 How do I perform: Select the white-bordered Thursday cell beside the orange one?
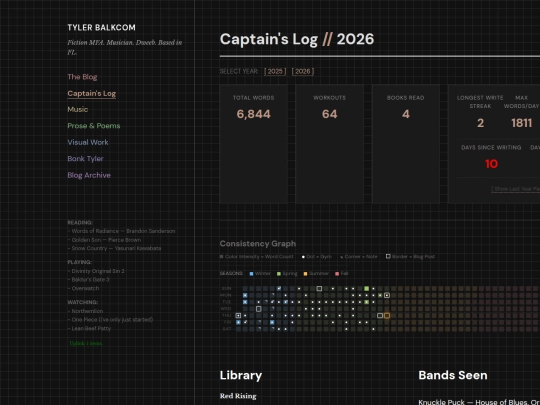click(380, 315)
